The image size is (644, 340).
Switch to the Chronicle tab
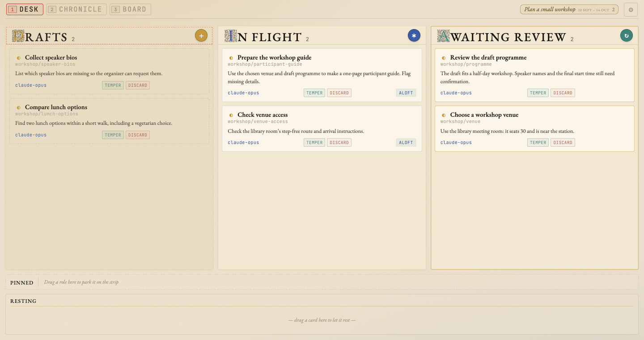(76, 9)
